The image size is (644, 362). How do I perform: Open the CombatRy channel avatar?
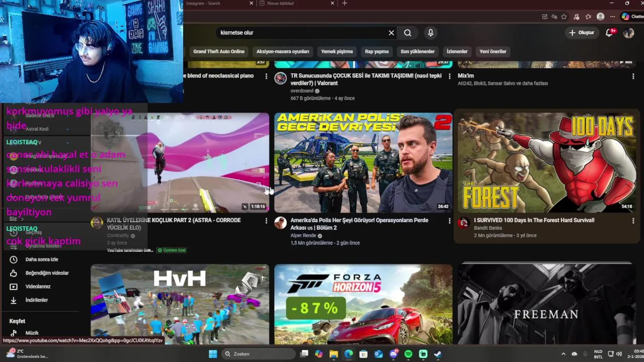tap(97, 223)
